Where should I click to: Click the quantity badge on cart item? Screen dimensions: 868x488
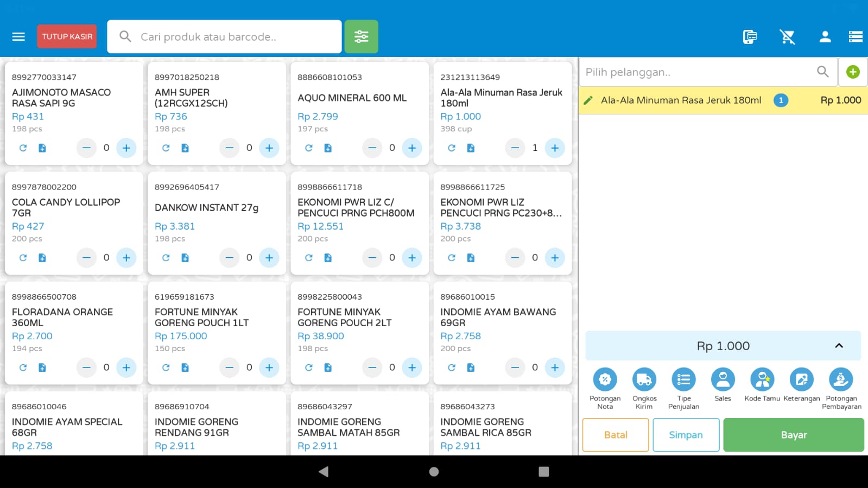781,100
